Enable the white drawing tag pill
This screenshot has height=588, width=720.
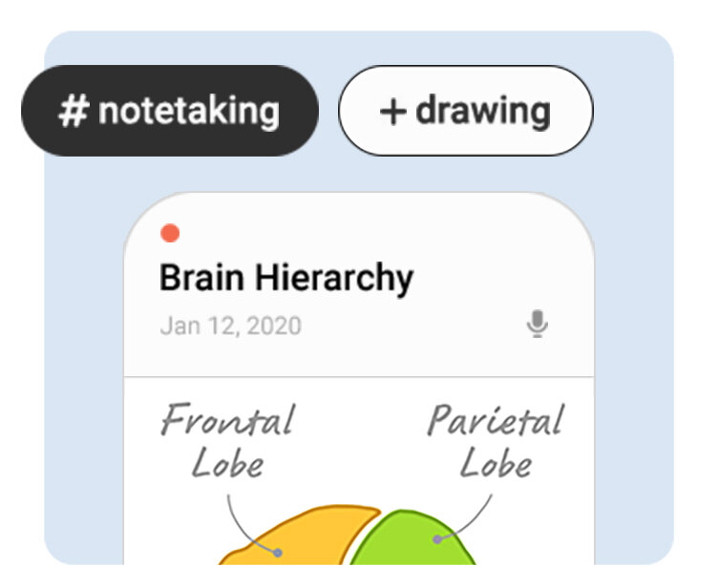tap(466, 112)
